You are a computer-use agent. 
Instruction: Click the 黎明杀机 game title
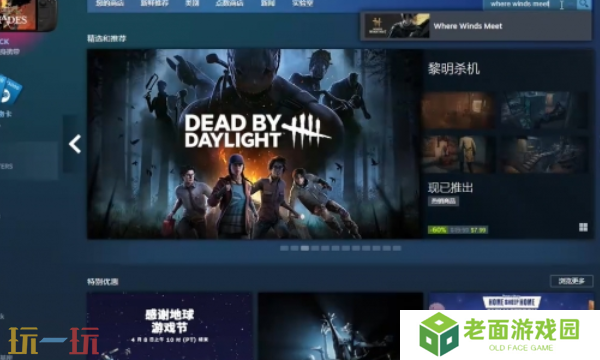[x=453, y=69]
